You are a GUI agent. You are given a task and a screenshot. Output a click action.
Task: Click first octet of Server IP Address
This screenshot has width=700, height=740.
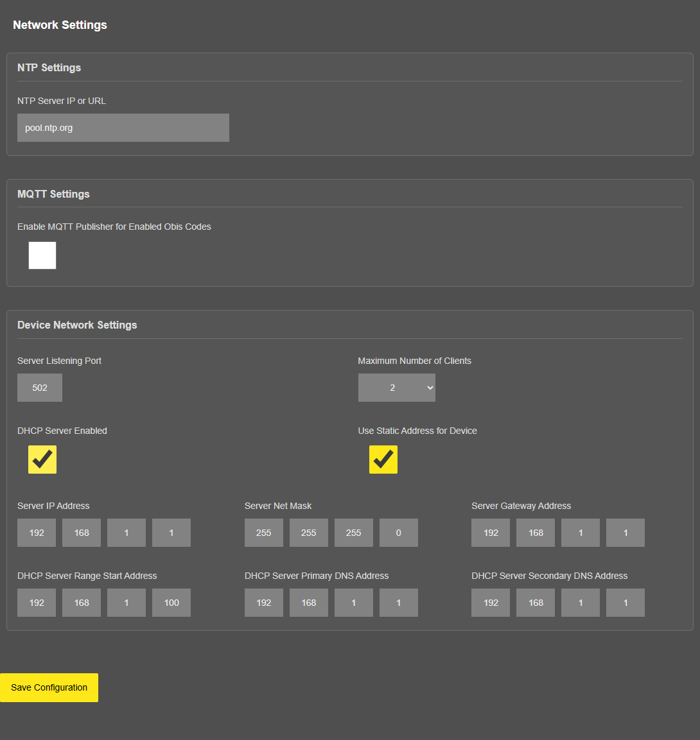tap(37, 532)
